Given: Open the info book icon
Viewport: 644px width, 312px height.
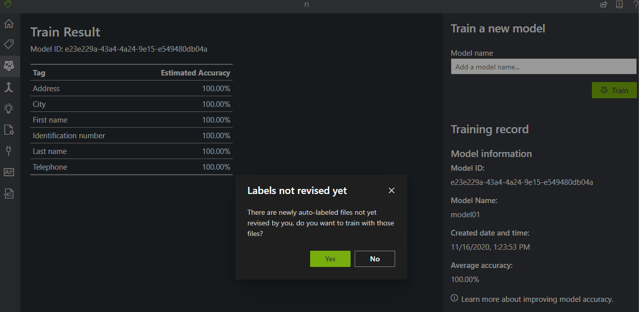Looking at the screenshot, I should pos(619,5).
